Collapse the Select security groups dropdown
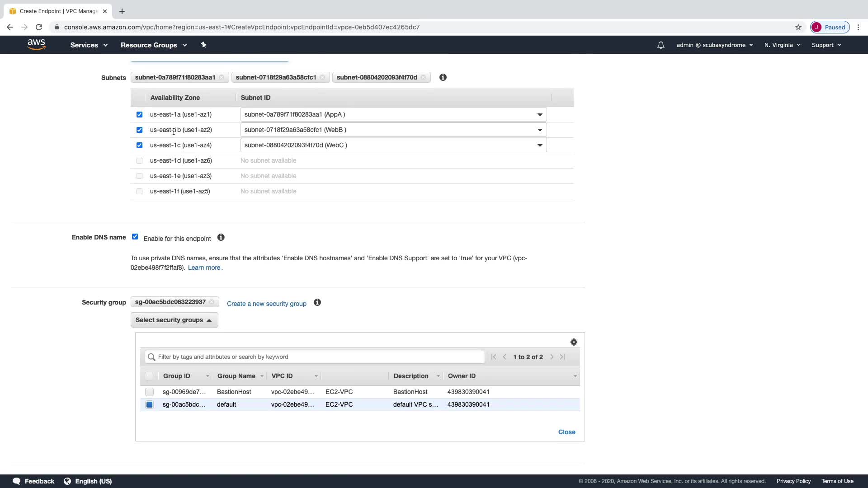Viewport: 868px width, 488px height. 174,320
